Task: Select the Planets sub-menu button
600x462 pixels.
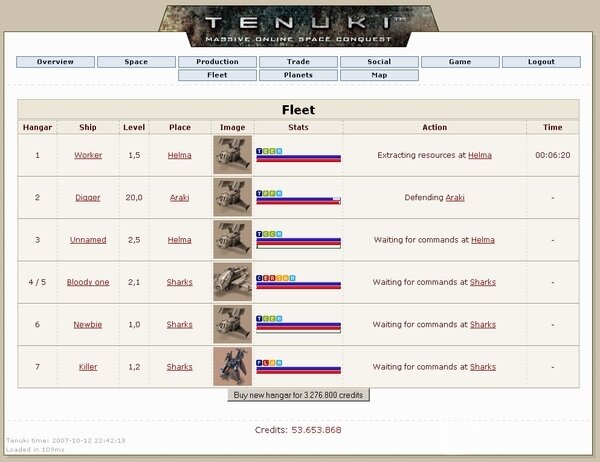Action: [298, 75]
